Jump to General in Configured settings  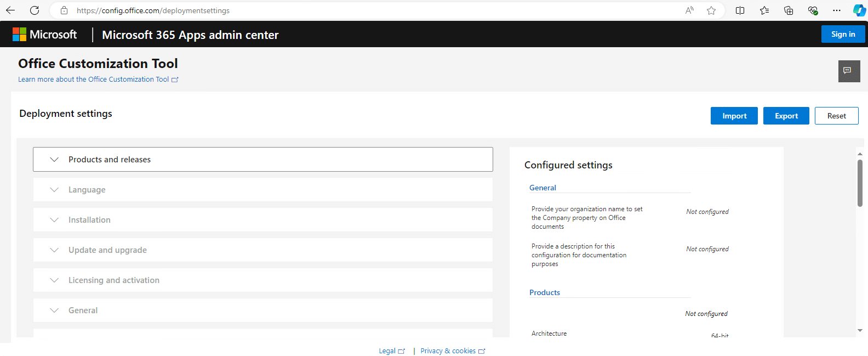click(x=542, y=188)
